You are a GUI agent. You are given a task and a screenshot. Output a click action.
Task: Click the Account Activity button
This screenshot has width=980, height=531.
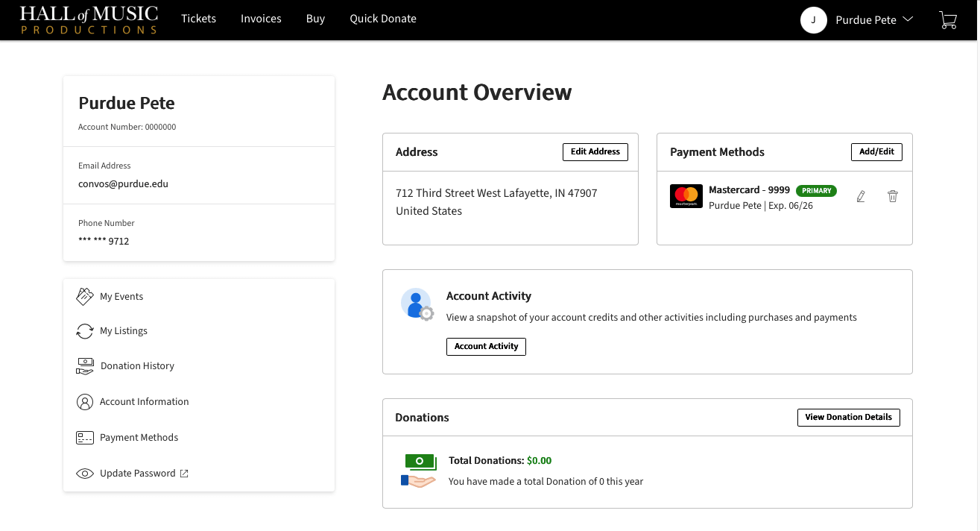coord(486,347)
